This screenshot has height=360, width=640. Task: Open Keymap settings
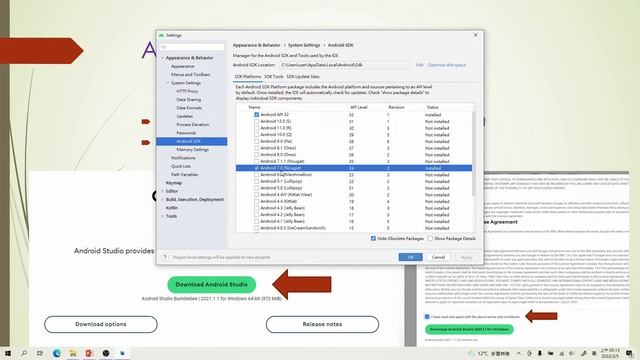pos(174,183)
